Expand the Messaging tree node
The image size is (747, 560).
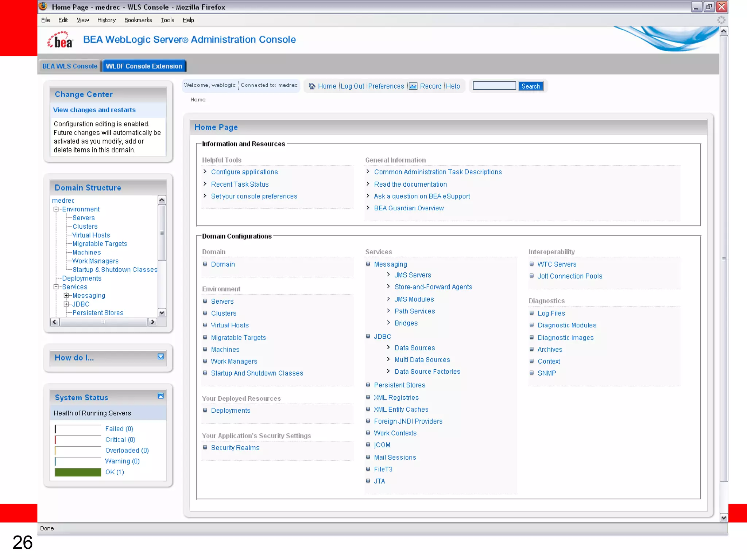click(66, 295)
